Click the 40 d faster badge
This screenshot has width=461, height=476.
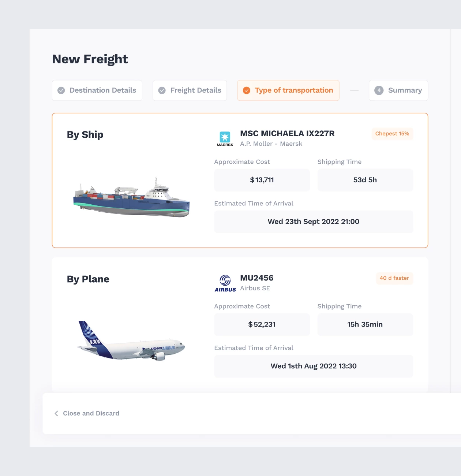[x=394, y=278]
